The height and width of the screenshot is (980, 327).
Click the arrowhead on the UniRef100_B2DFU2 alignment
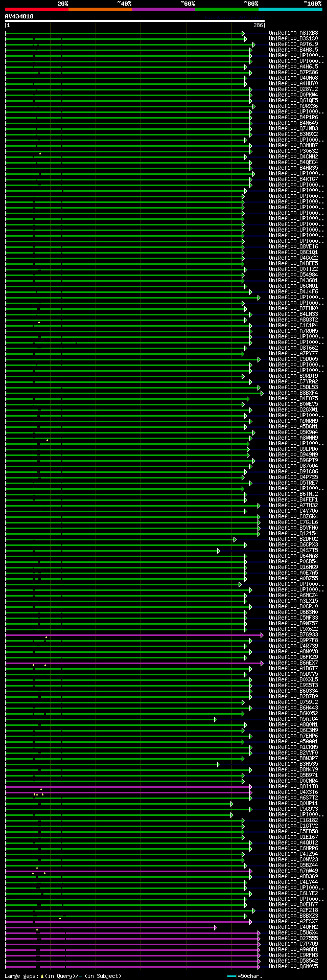coord(235,539)
